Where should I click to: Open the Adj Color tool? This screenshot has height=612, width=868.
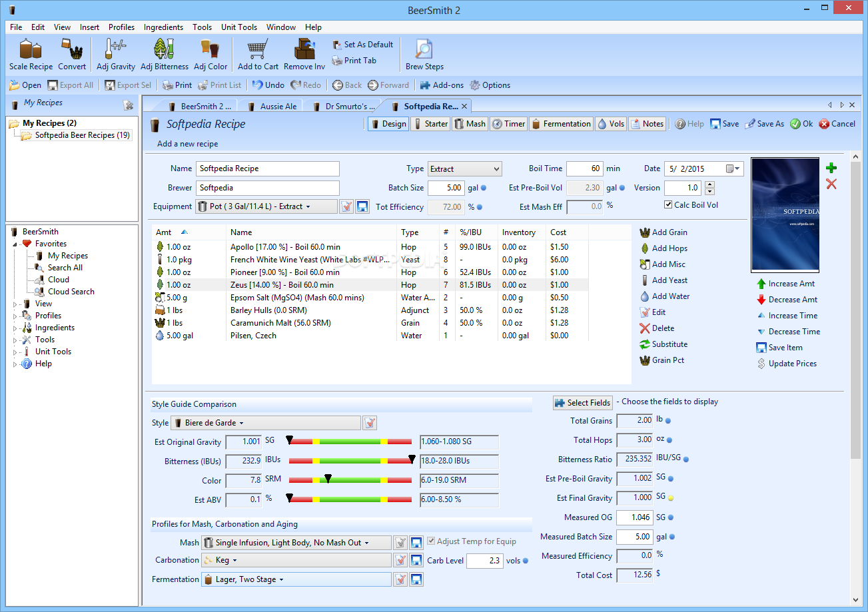coord(211,54)
